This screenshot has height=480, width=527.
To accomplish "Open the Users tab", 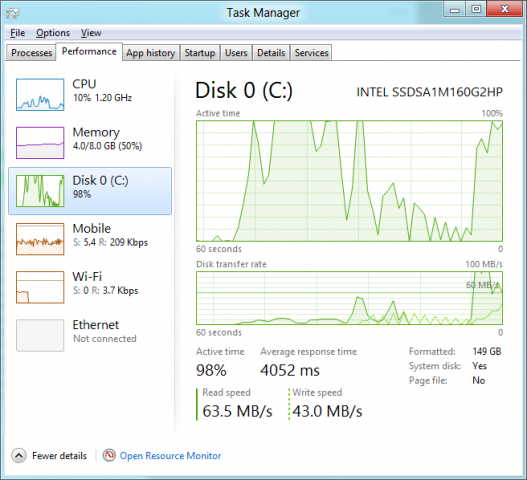I will pyautogui.click(x=236, y=53).
